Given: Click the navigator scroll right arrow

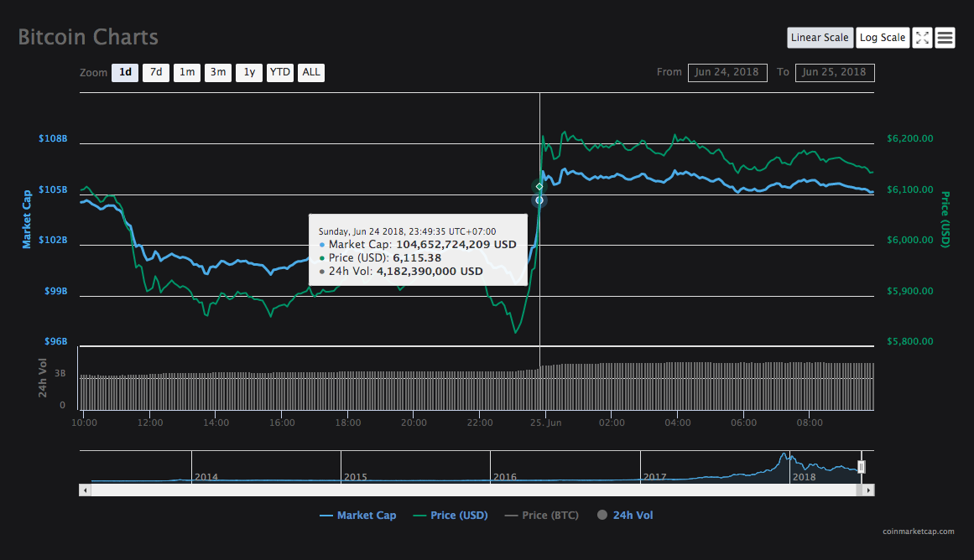Looking at the screenshot, I should [x=868, y=490].
